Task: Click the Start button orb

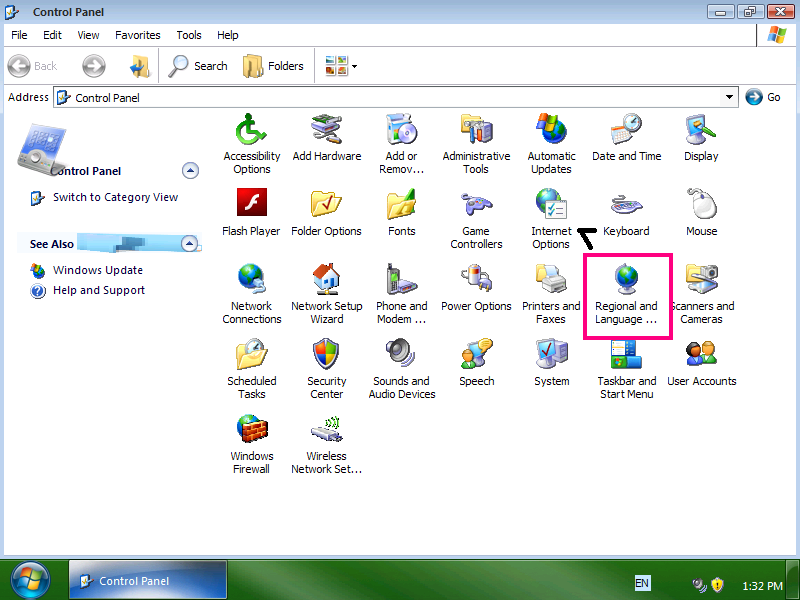Action: 31,580
